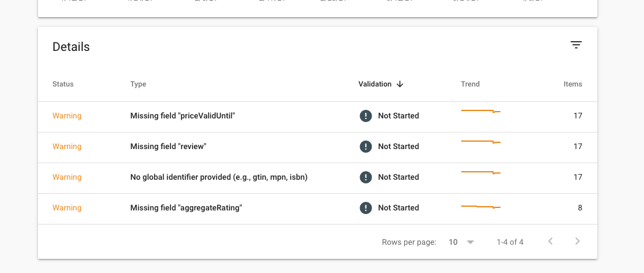Open Missing field "review" issue

(169, 147)
